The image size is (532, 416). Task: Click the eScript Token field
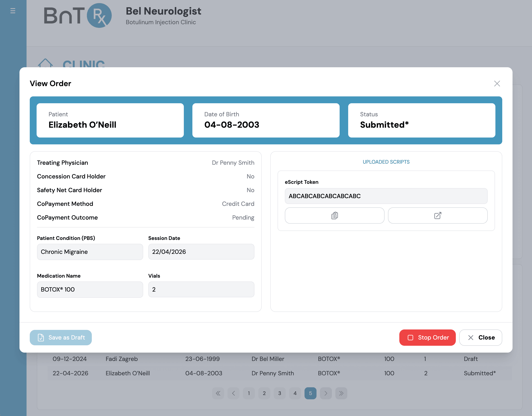click(386, 196)
